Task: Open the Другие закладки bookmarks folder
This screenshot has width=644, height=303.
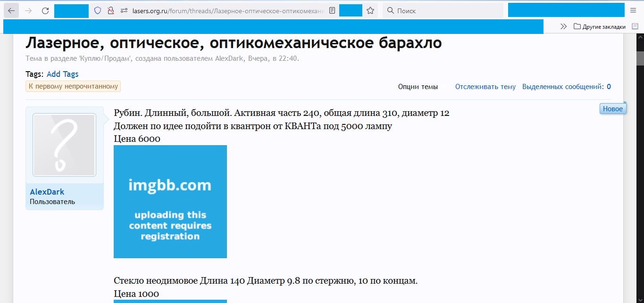Action: (x=600, y=27)
